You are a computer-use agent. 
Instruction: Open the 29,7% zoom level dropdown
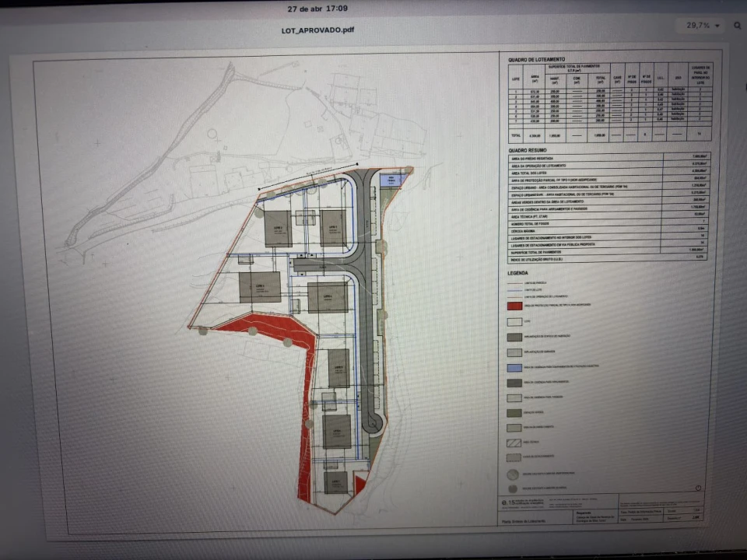pos(703,26)
